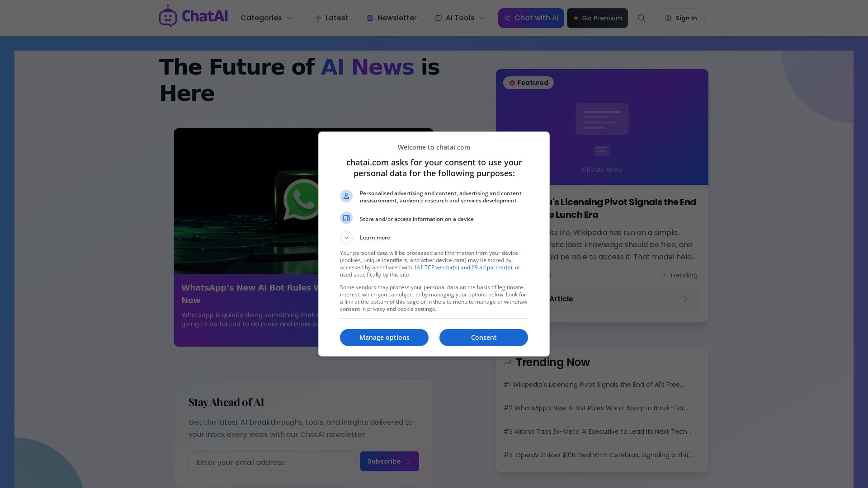Open the search magnifier icon in header
The image size is (868, 488).
pyautogui.click(x=642, y=18)
